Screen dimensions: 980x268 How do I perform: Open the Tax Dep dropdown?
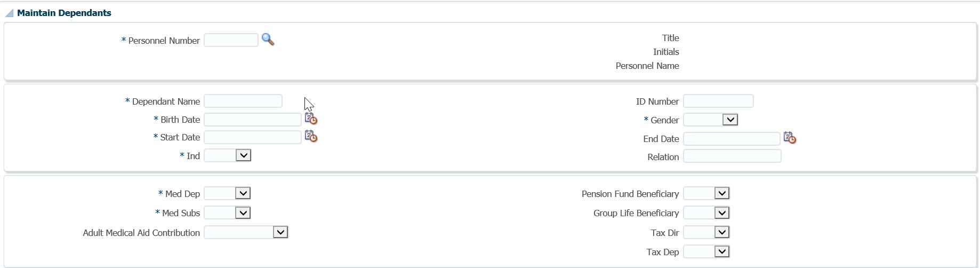[x=721, y=251]
